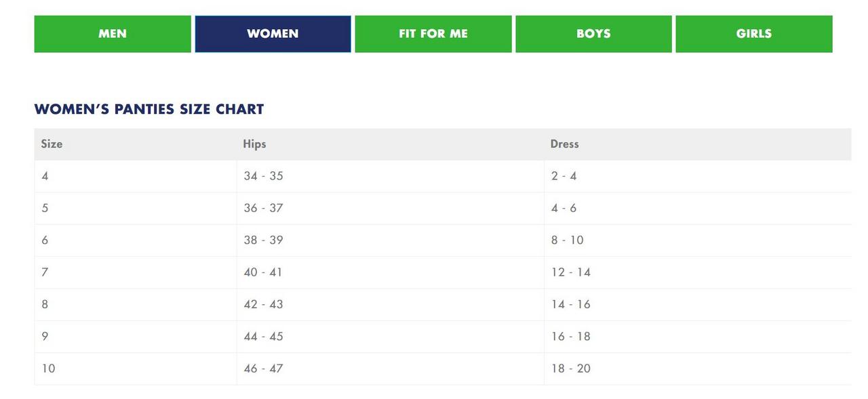
Task: Select the size 4 row cell
Action: (x=136, y=176)
